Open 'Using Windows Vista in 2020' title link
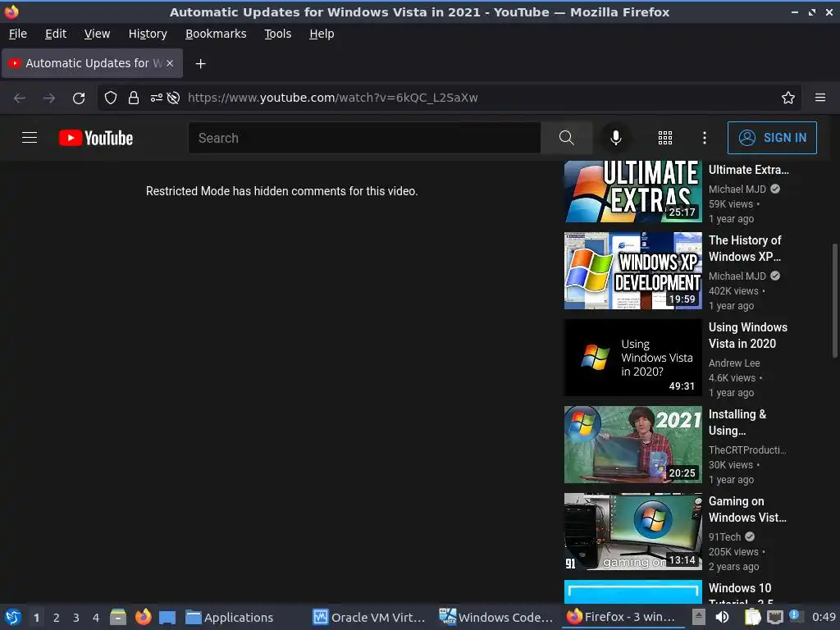840x630 pixels. pos(748,336)
